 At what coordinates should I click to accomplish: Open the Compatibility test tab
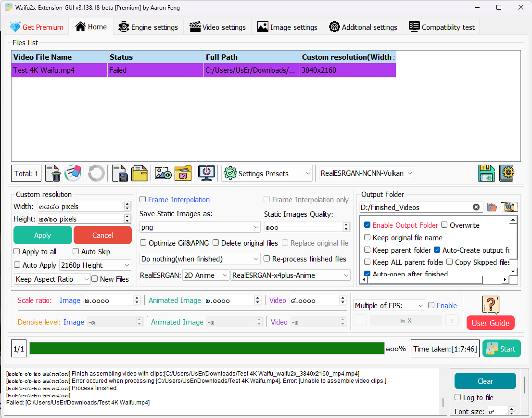(x=442, y=27)
